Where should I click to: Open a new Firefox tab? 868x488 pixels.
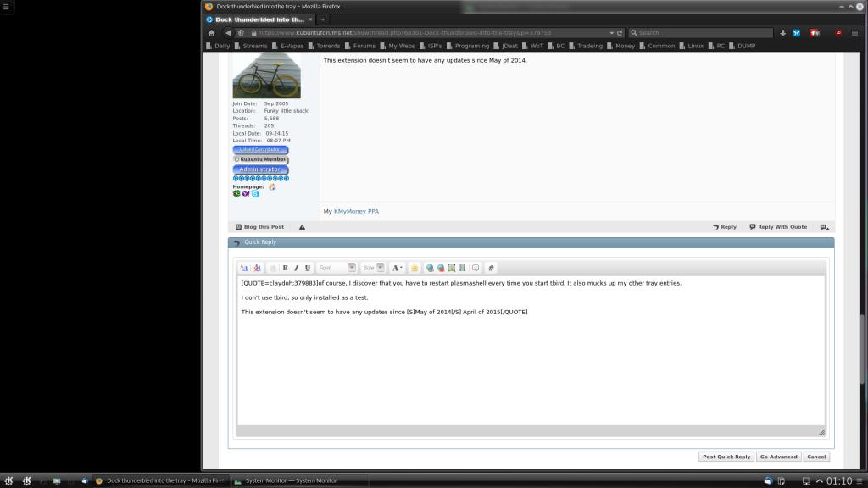point(323,19)
